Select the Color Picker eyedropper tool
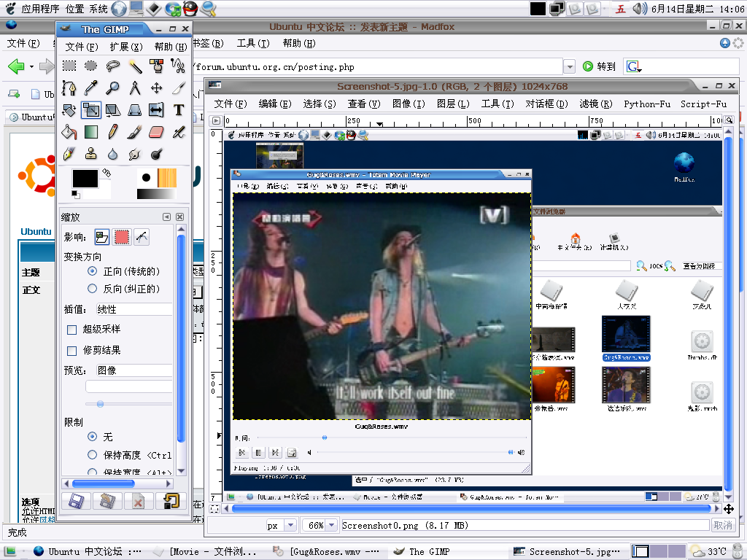The height and width of the screenshot is (560, 747). point(91,88)
